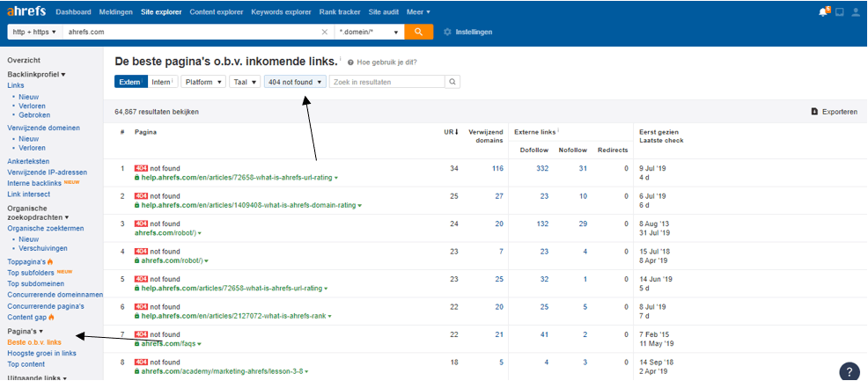The height and width of the screenshot is (381, 868).
Task: Open the *.domain/* mode dropdown
Action: 370,32
